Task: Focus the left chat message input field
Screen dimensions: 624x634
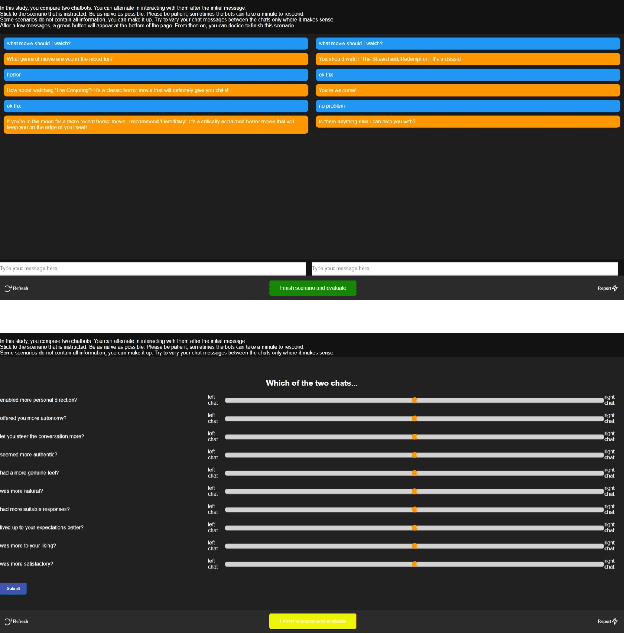Action: click(x=153, y=268)
